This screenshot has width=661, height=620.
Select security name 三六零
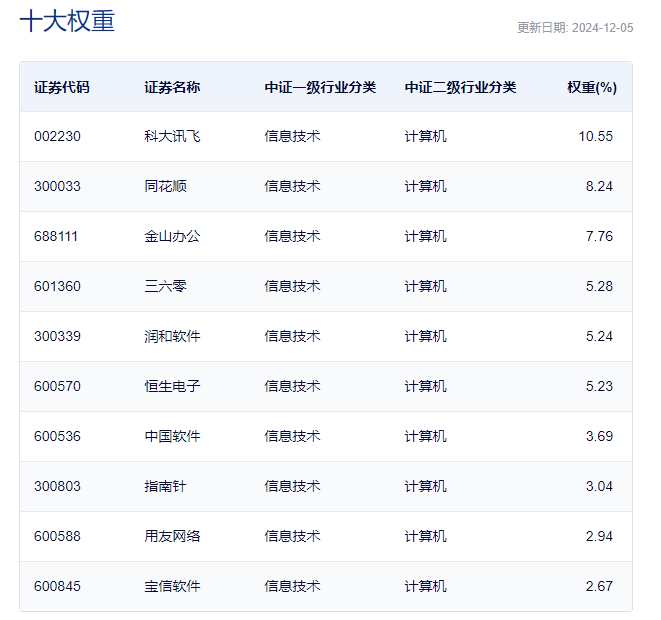165,287
